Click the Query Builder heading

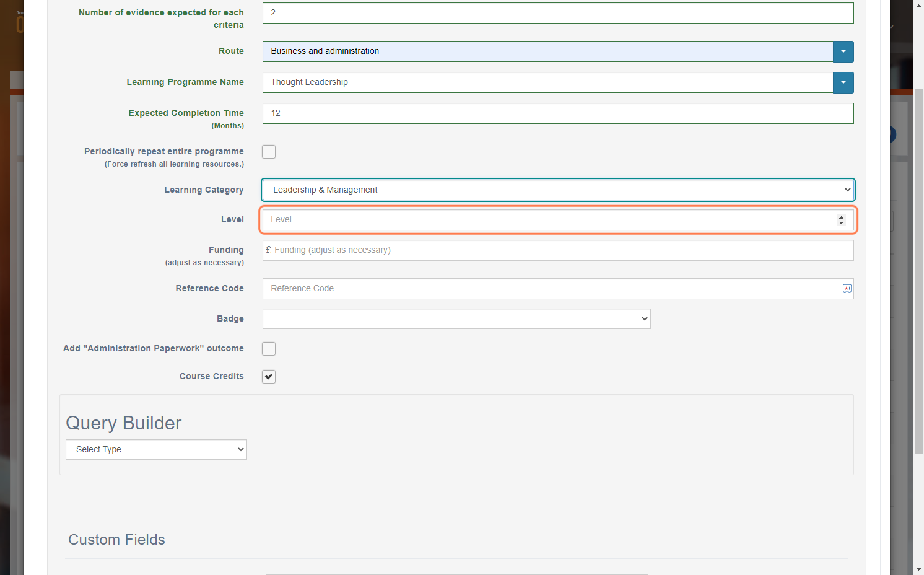point(124,423)
